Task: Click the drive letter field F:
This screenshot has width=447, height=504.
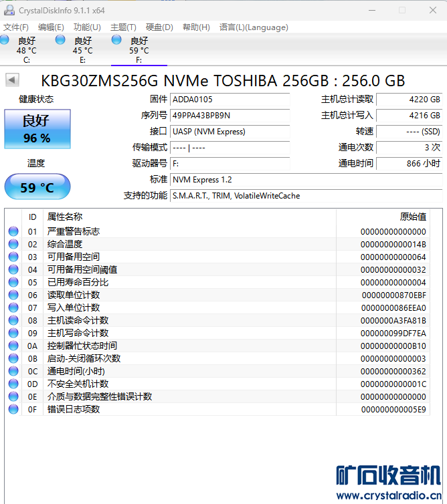Action: [x=230, y=164]
